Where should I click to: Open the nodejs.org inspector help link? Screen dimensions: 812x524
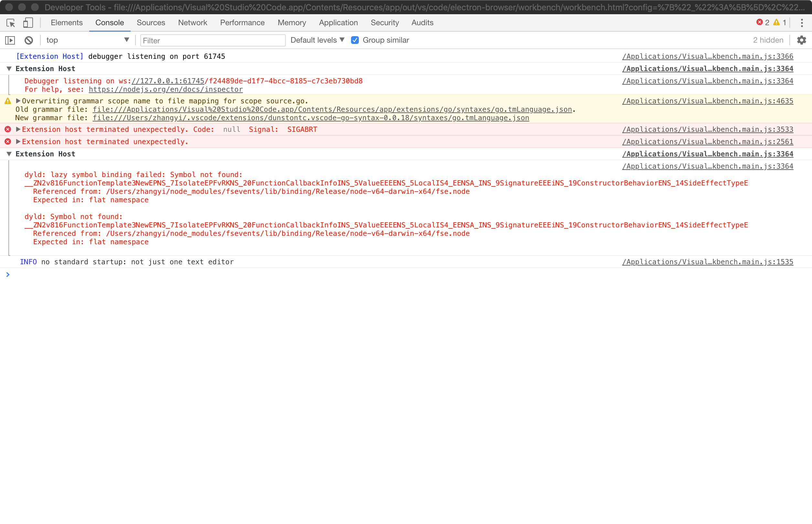coord(166,89)
